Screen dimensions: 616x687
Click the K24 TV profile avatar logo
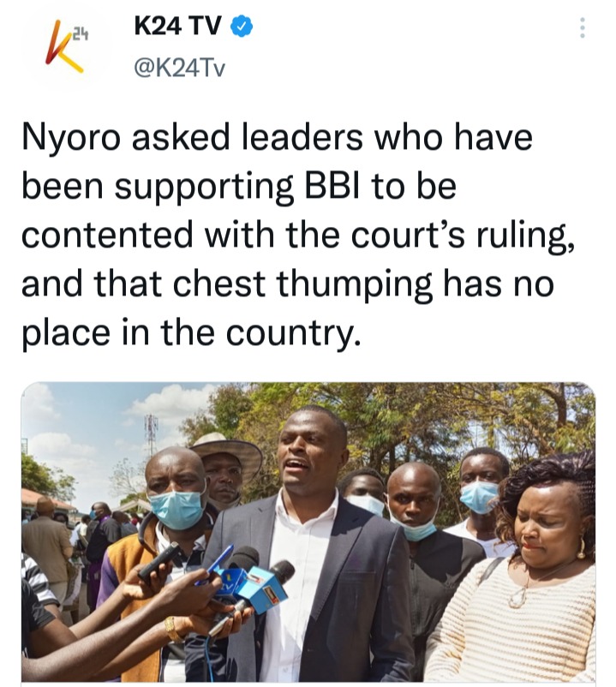point(67,46)
